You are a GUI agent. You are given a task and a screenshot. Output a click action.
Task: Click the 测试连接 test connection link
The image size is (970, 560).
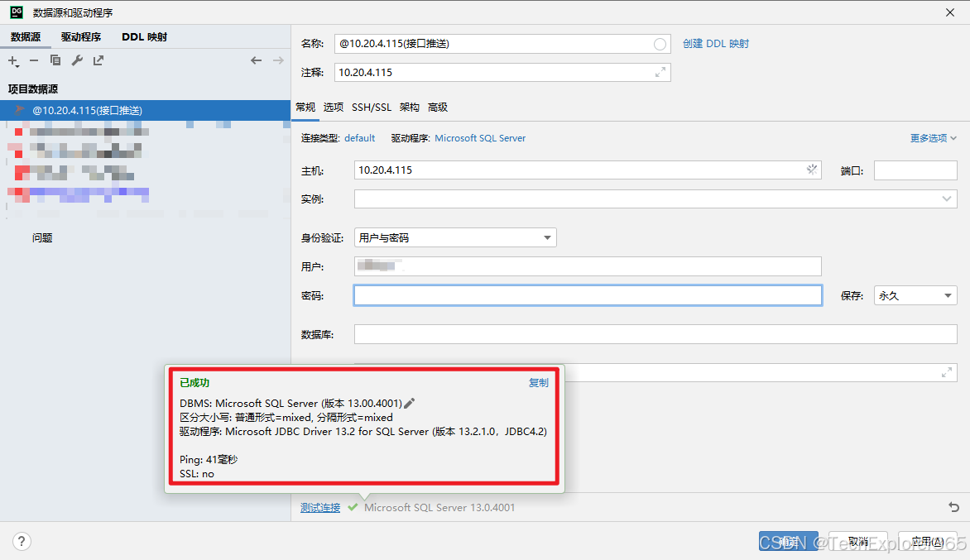coord(319,507)
